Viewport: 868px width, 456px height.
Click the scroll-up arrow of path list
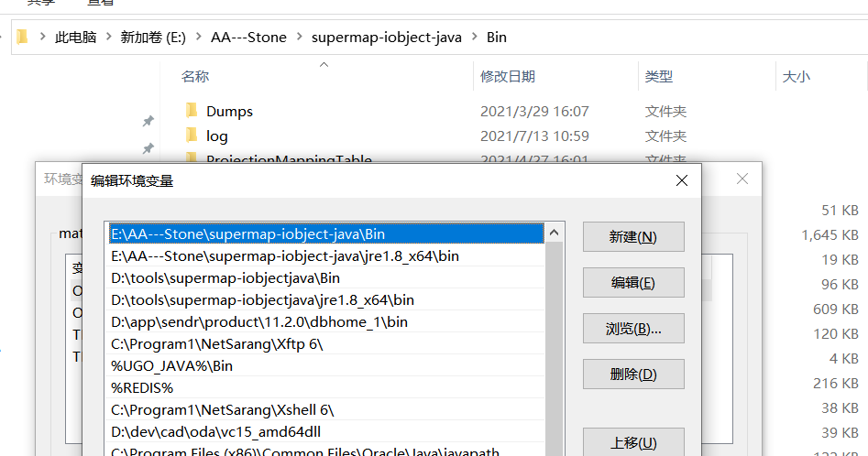point(555,233)
